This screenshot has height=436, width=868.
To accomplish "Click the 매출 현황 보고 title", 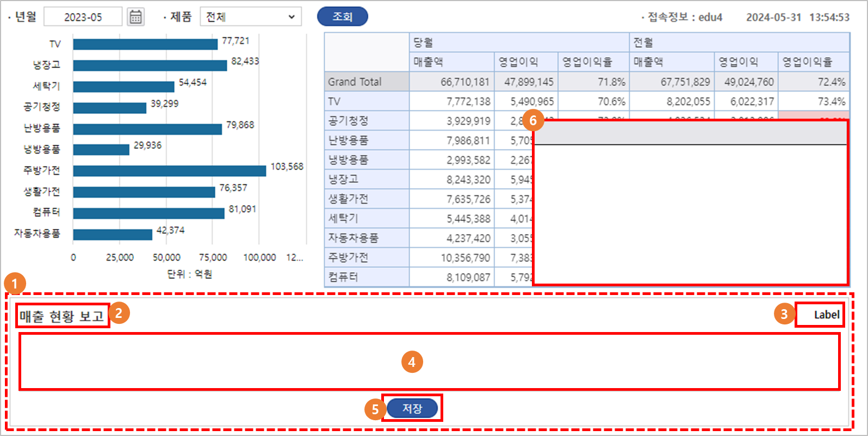I will click(x=62, y=316).
